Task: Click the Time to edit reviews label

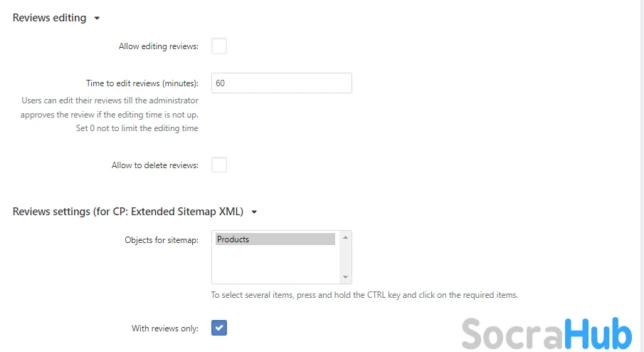Action: tap(142, 83)
